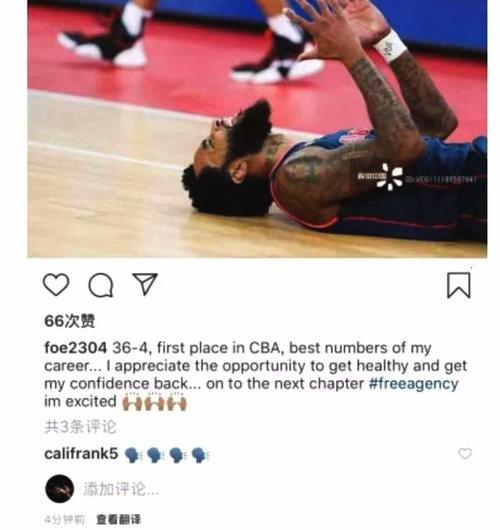500x530 pixels.
Task: Open the califrank5 commenter profile
Action: click(x=81, y=453)
